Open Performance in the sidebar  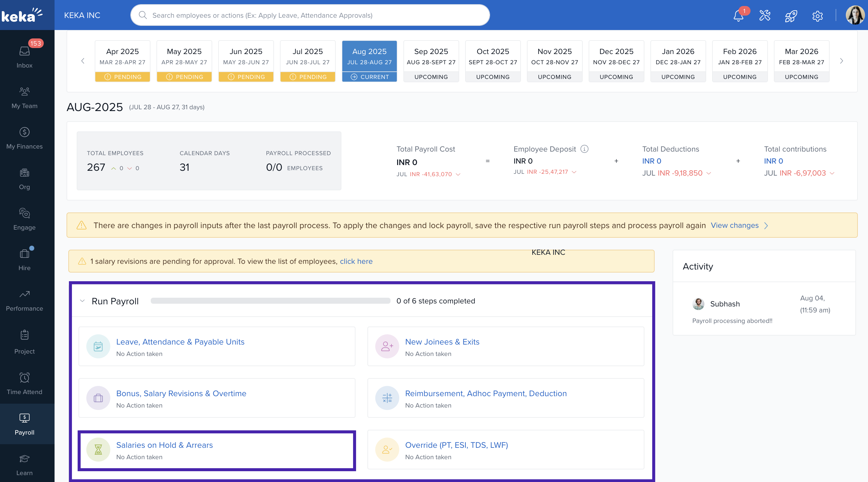[x=24, y=300]
